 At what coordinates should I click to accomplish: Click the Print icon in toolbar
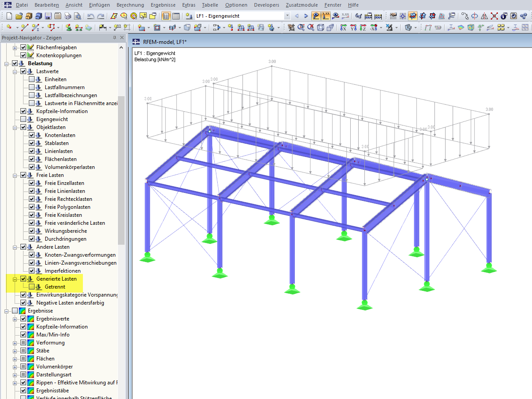point(67,16)
